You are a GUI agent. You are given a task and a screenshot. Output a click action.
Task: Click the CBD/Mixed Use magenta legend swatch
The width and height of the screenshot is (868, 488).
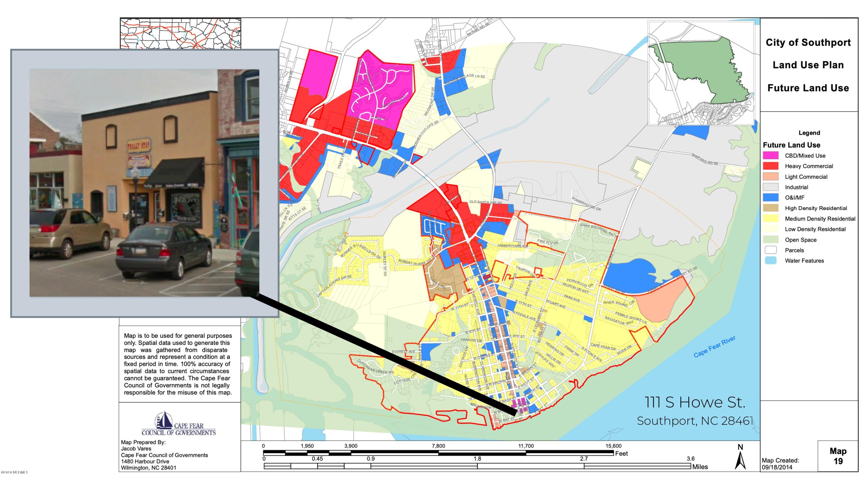[770, 156]
